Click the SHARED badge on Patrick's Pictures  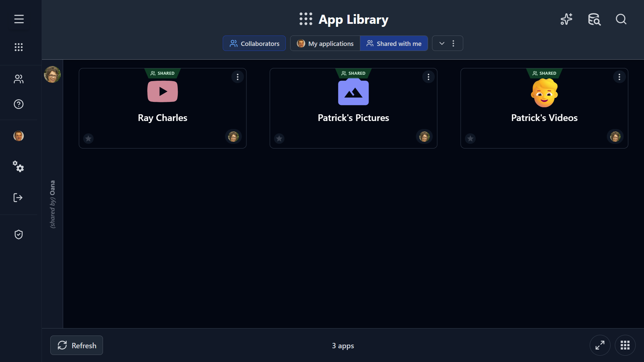coord(354,73)
